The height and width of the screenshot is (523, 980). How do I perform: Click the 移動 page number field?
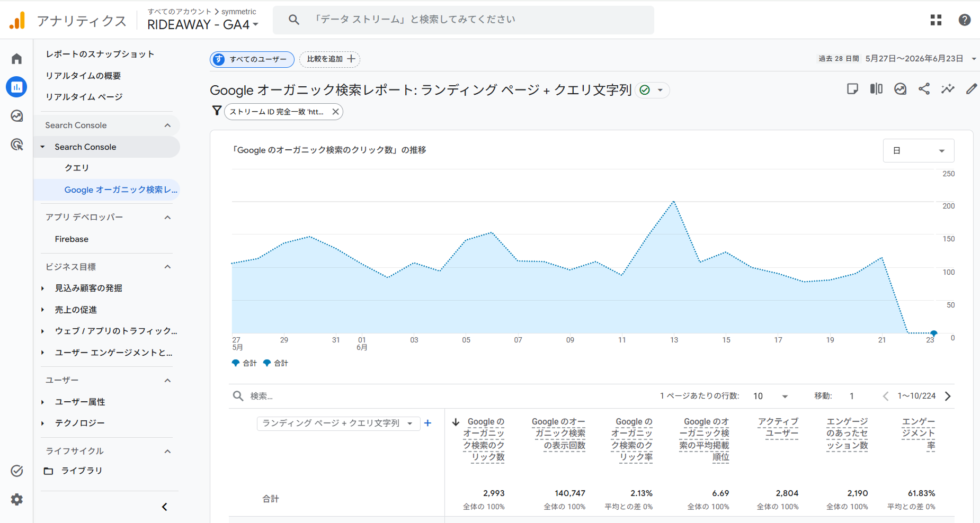pyautogui.click(x=852, y=396)
